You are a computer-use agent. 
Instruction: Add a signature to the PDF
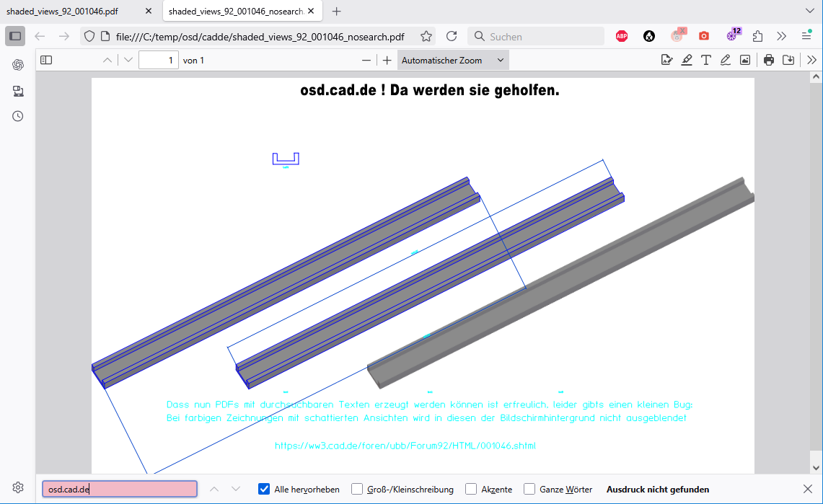point(666,61)
